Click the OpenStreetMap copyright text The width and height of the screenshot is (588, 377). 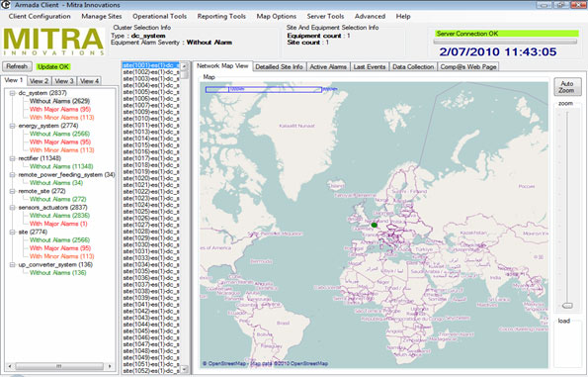(x=266, y=363)
